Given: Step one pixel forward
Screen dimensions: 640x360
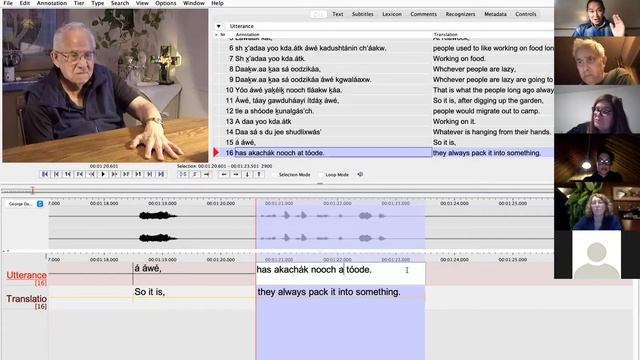Looking at the screenshot, I should (x=115, y=174).
